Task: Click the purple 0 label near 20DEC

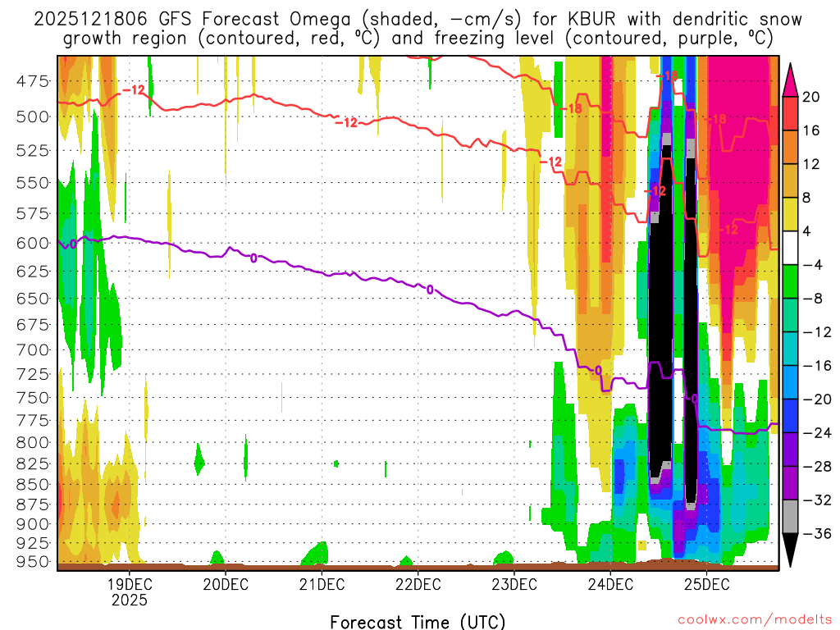Action: pyautogui.click(x=253, y=258)
